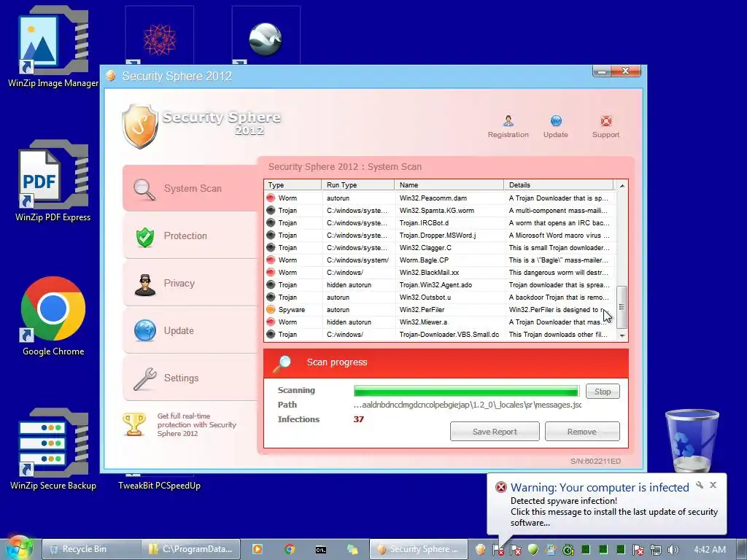This screenshot has height=560, width=747.
Task: Open Registration in Security Sphere header
Action: click(x=508, y=127)
